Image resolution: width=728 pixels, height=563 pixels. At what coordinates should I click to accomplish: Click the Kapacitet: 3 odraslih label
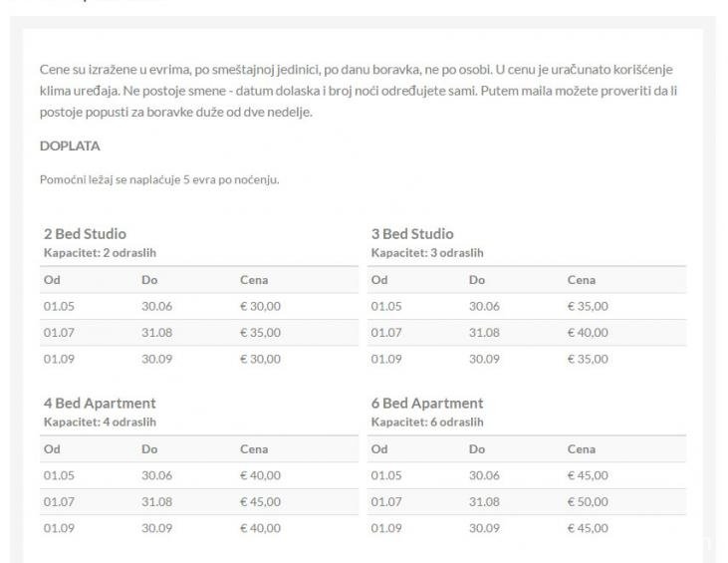pyautogui.click(x=427, y=252)
